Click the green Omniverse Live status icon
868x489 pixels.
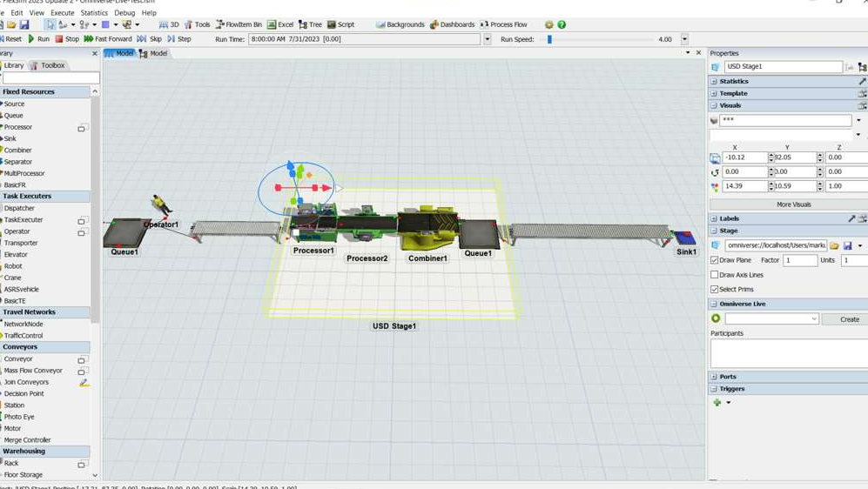click(x=716, y=318)
